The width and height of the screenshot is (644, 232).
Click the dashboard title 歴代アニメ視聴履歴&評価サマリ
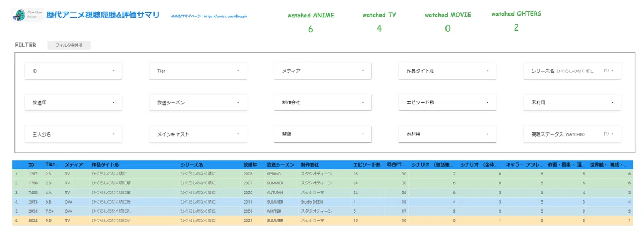(x=103, y=15)
